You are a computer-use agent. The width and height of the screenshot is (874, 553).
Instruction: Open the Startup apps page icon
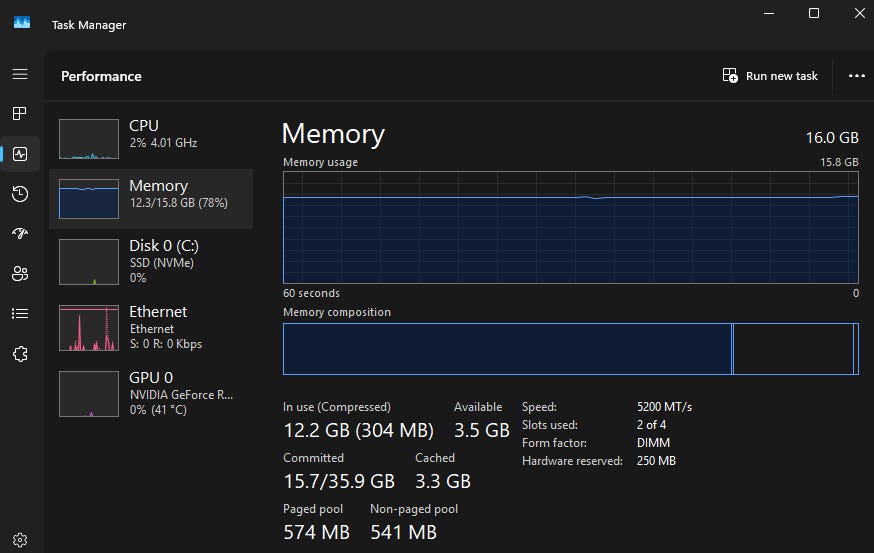pyautogui.click(x=20, y=234)
